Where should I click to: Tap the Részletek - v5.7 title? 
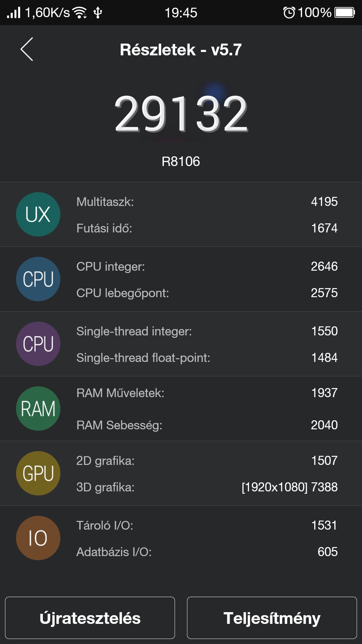coord(181,50)
